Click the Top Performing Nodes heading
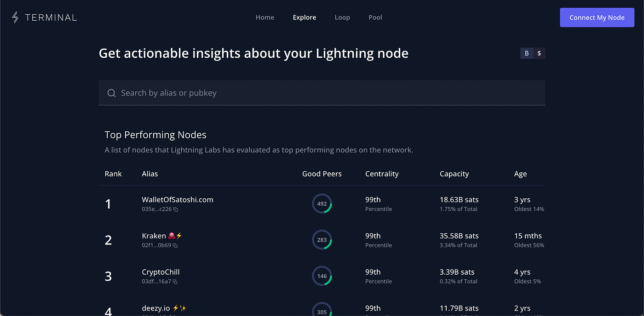 155,135
